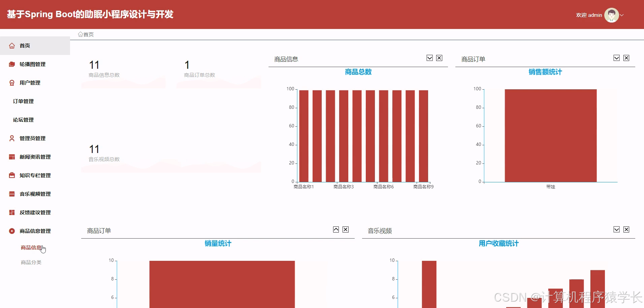Image resolution: width=644 pixels, height=308 pixels.
Task: Click the 新闻资讯管理 sidebar icon
Action: pos(12,157)
